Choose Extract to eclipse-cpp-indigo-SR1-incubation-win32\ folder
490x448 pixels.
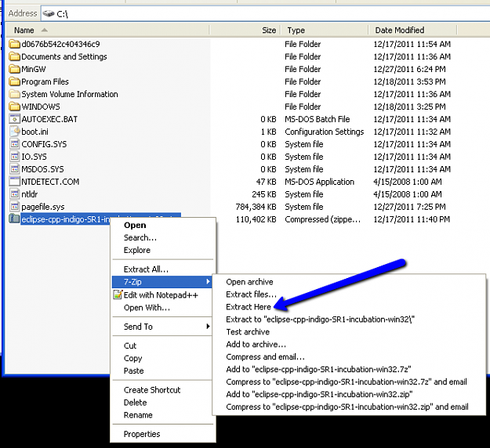pyautogui.click(x=349, y=320)
